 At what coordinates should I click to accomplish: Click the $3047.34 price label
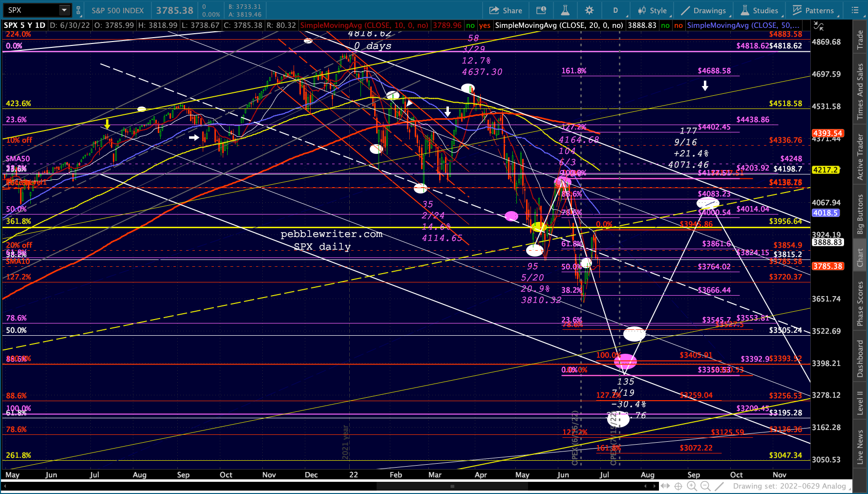[x=785, y=455]
